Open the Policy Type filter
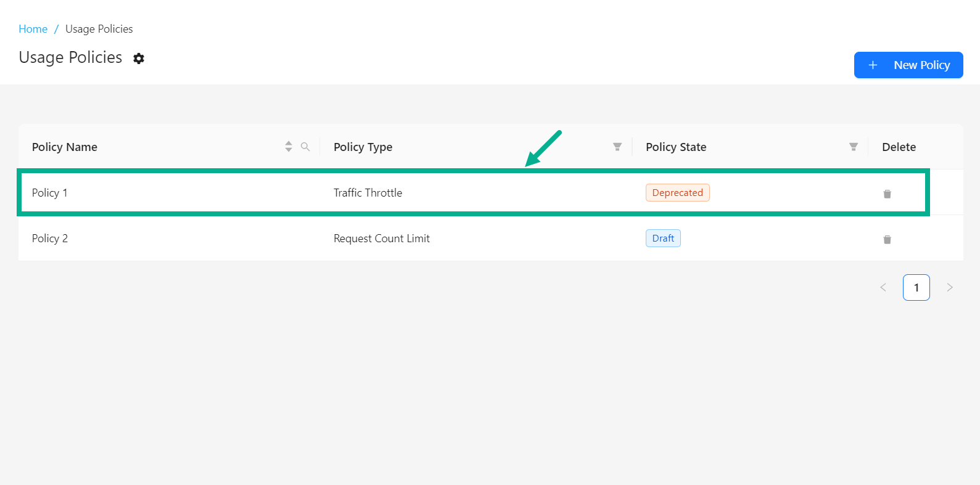Viewport: 980px width, 485px height. click(x=617, y=147)
